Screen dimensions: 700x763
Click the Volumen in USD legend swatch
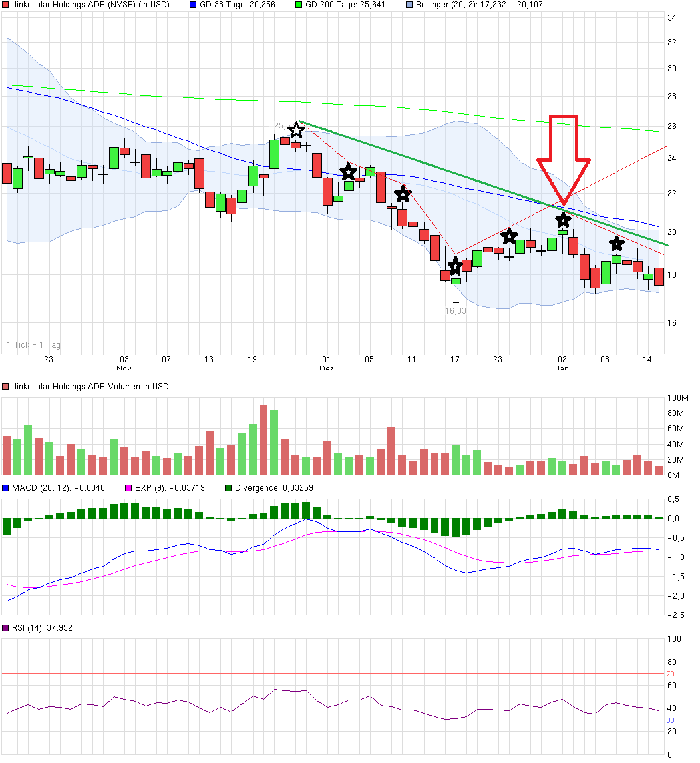[x=5, y=387]
